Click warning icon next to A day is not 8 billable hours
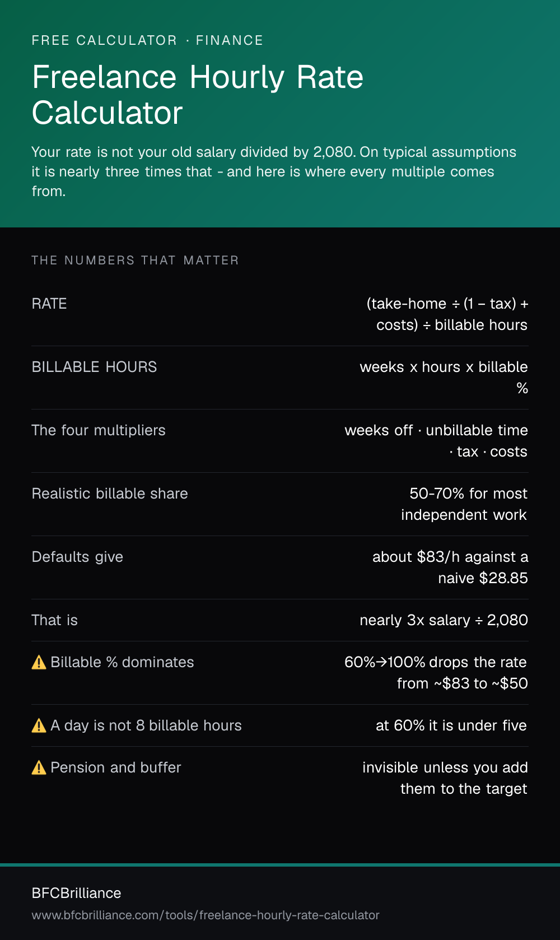Viewport: 560px width, 940px height. (39, 725)
